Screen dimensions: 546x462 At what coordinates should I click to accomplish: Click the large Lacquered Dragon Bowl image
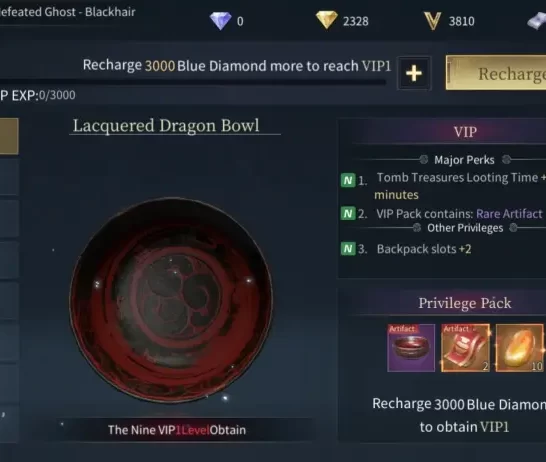171,300
